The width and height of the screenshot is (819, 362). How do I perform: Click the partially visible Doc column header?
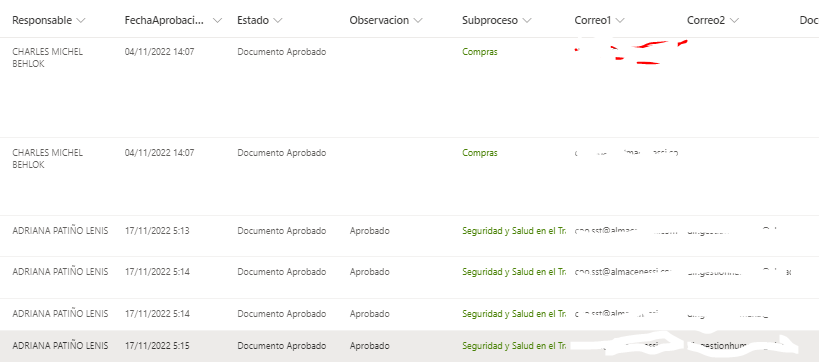tap(809, 20)
